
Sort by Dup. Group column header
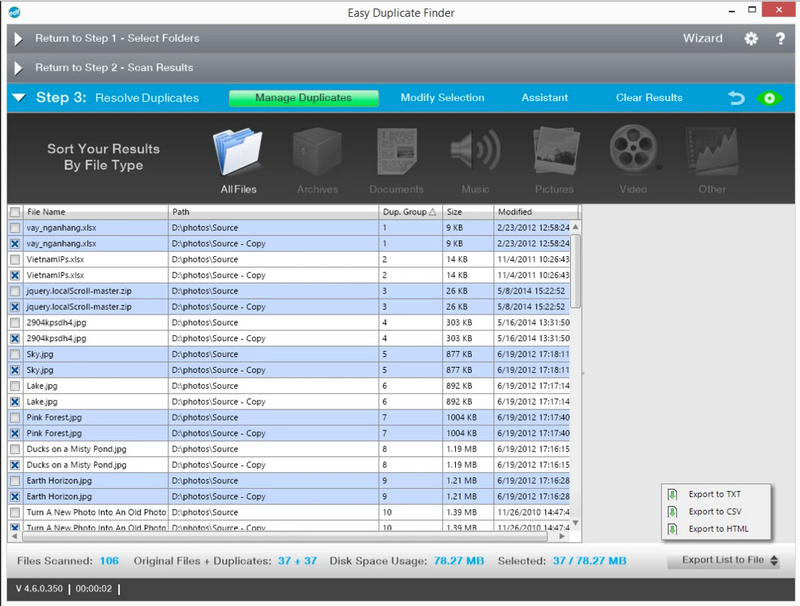(410, 212)
